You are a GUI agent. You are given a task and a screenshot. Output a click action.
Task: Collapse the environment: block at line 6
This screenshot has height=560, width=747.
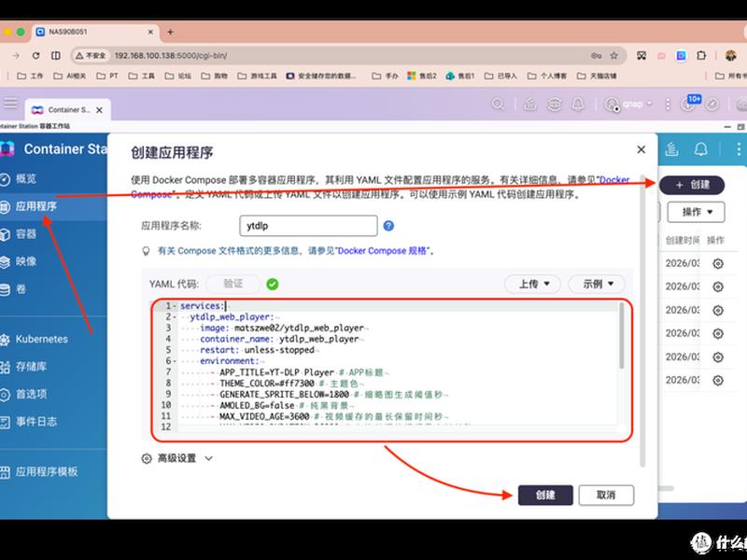point(175,361)
